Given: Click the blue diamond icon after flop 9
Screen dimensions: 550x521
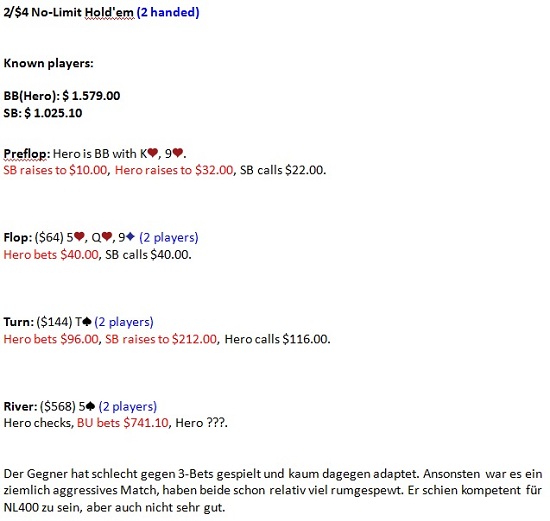Looking at the screenshot, I should click(130, 237).
